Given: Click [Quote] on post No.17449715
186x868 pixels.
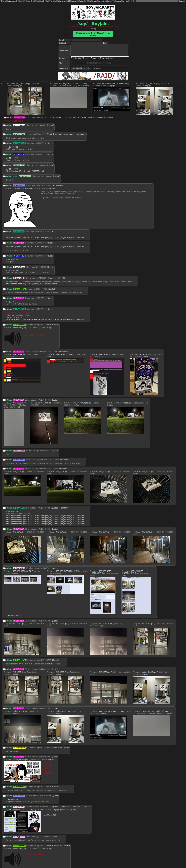Looking at the screenshot, I should click(x=51, y=125).
